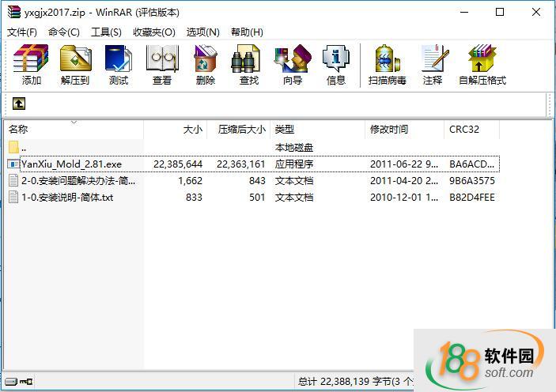Sort by Name (名称) column header
Viewport: 556px width, 392px height.
tap(18, 129)
